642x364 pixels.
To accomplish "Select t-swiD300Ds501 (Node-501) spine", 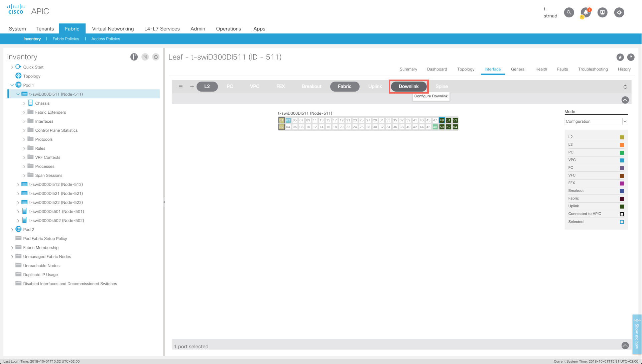I will tap(56, 212).
